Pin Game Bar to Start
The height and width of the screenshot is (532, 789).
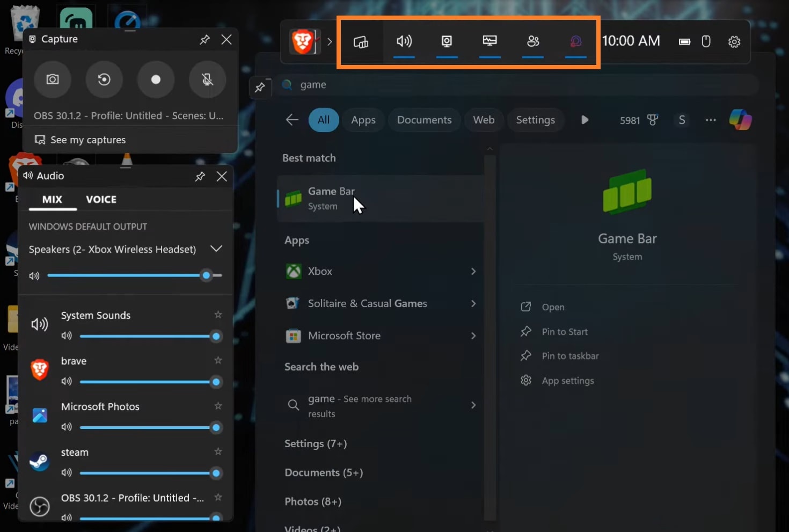pos(554,332)
